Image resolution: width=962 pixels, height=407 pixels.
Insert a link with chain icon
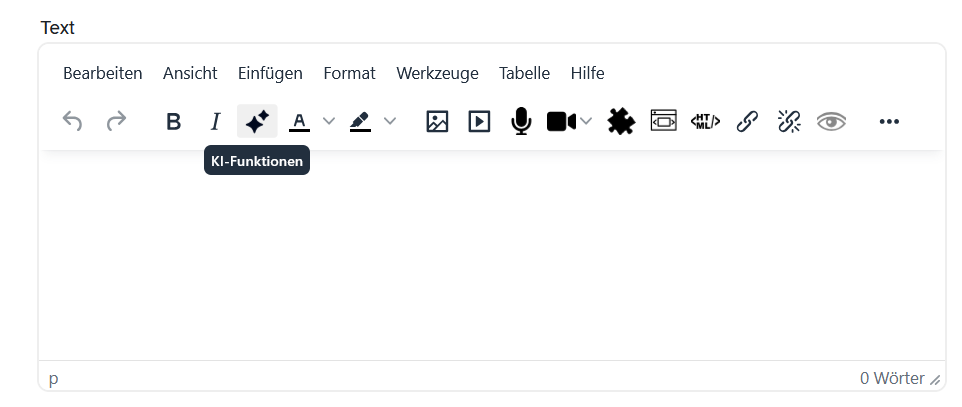click(747, 122)
